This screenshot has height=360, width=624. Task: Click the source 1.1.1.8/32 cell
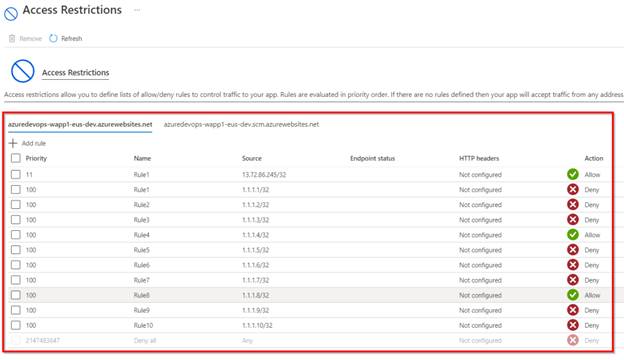point(255,295)
